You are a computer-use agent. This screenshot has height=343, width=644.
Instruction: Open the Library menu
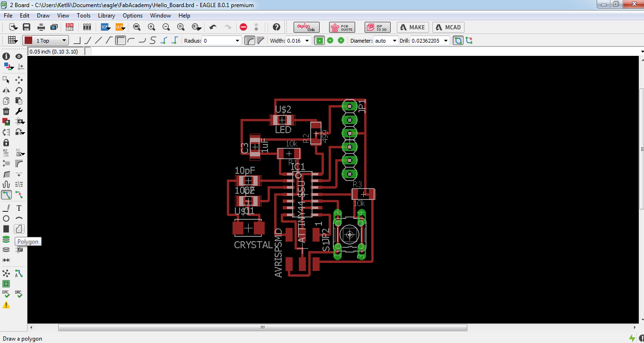107,16
